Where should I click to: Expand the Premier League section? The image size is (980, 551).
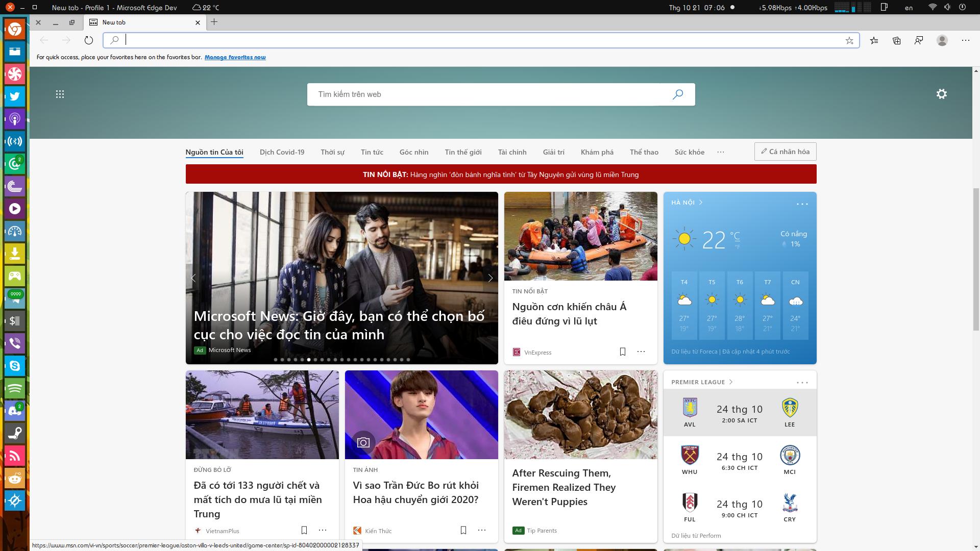[x=702, y=382]
